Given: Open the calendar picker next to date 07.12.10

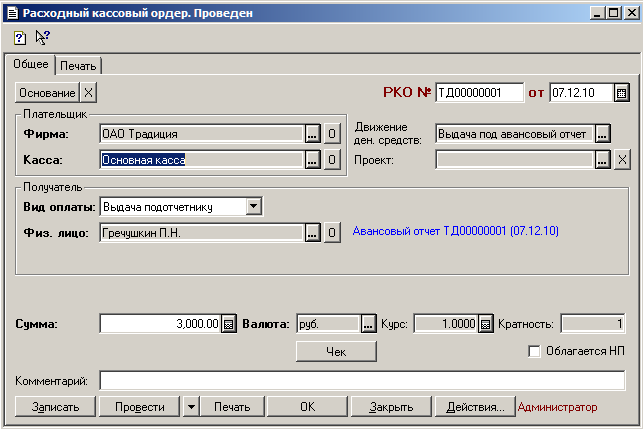Looking at the screenshot, I should 621,93.
